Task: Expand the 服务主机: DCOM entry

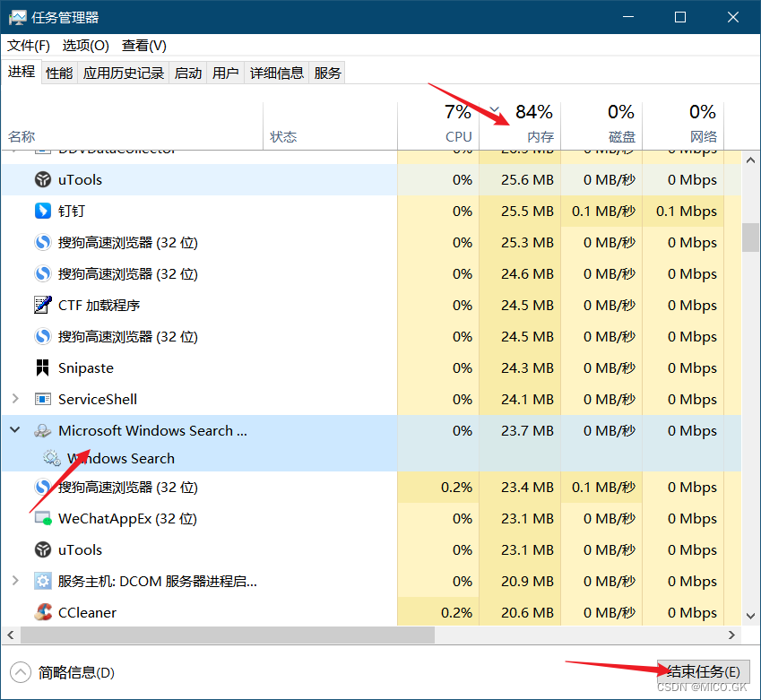Action: point(14,581)
